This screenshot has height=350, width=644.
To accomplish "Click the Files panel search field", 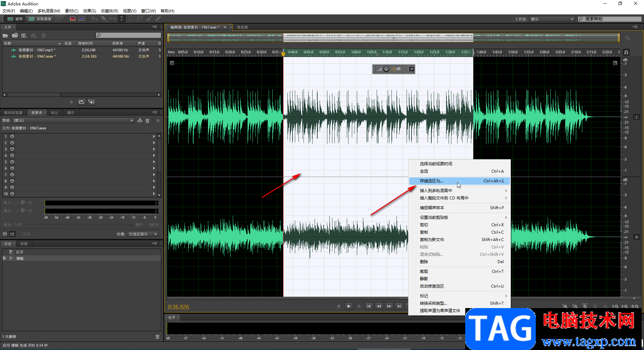I will 128,35.
